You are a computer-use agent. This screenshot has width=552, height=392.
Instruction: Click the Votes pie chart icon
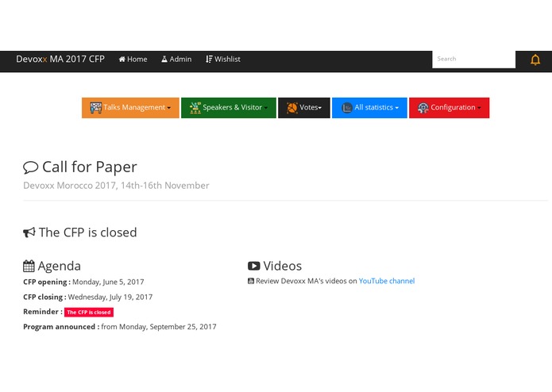tap(292, 108)
